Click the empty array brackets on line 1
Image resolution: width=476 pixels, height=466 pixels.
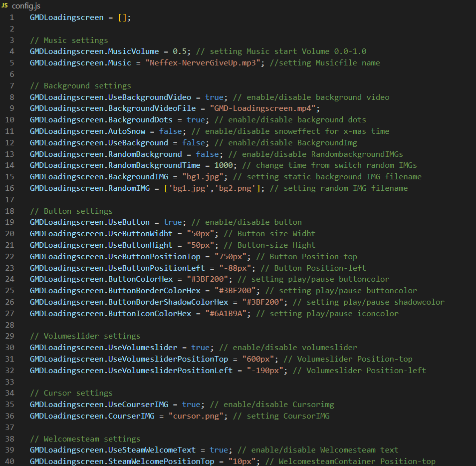coord(122,17)
